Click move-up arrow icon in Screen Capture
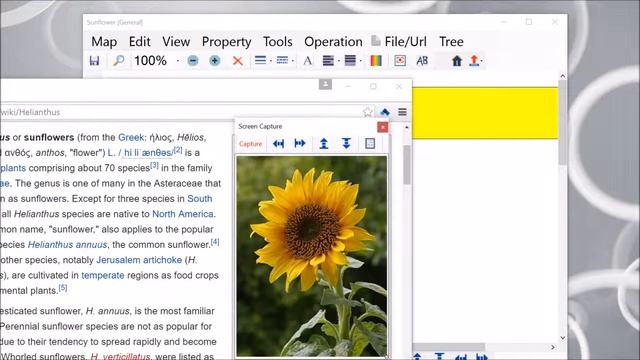Viewport: 640px width, 360px height. click(x=324, y=144)
